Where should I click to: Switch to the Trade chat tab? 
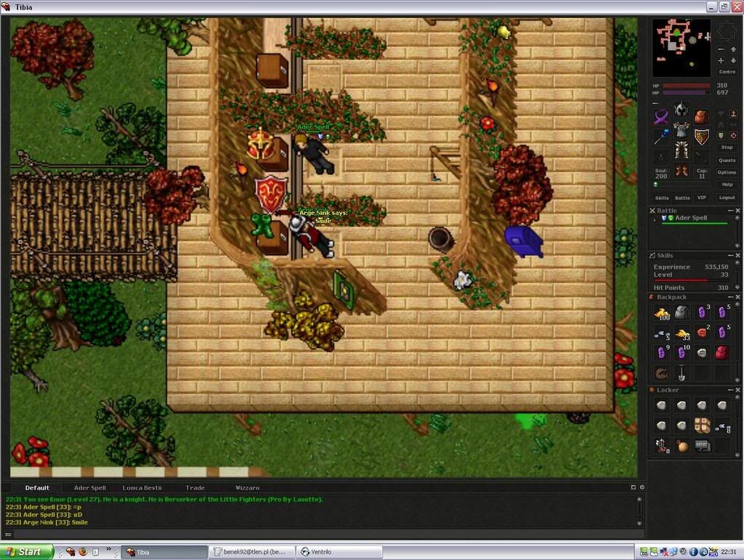pyautogui.click(x=195, y=488)
